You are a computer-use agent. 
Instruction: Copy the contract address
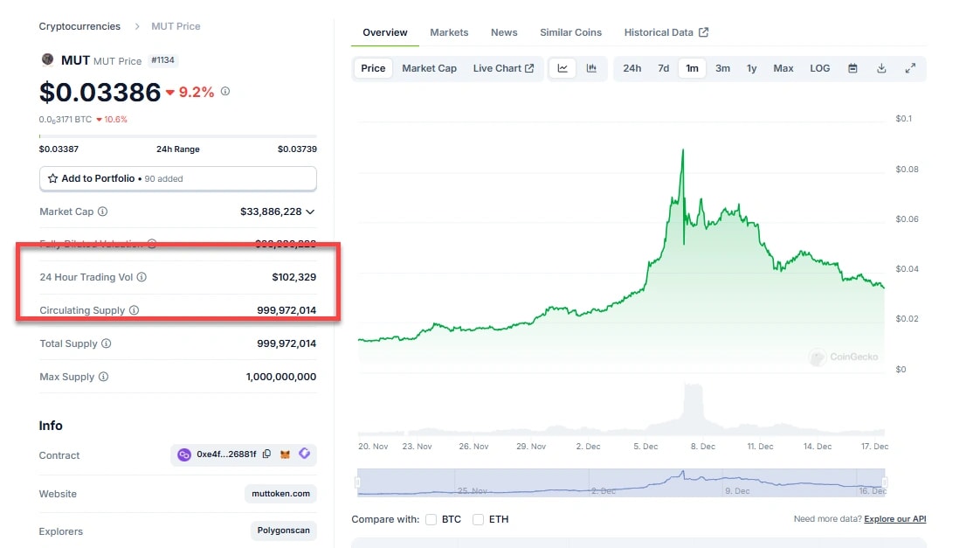266,454
